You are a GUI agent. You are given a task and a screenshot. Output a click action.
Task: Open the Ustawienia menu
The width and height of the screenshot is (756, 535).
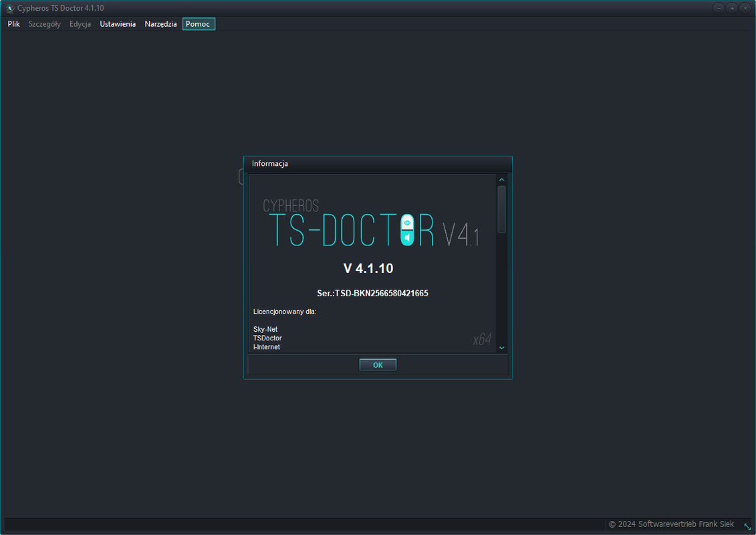click(118, 24)
